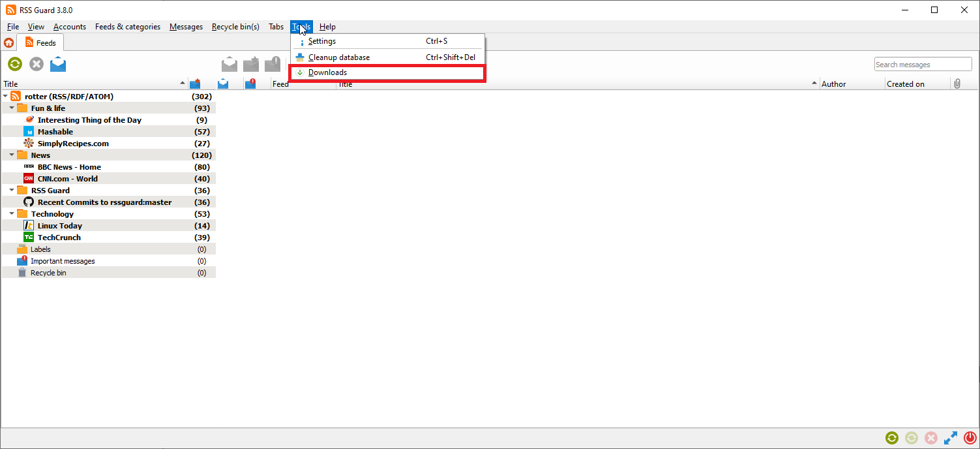
Task: Click the gray stop update toolbar icon
Action: (37, 64)
